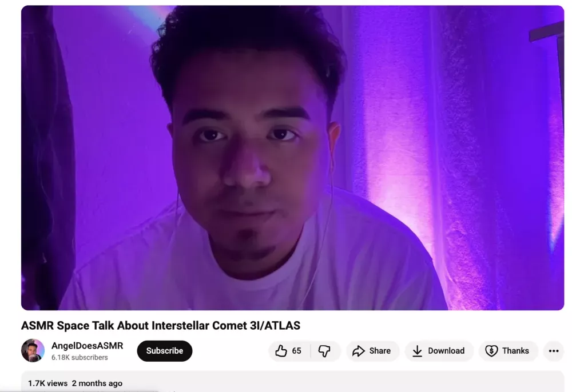The height and width of the screenshot is (392, 572).
Task: Select the Download text label
Action: click(446, 351)
